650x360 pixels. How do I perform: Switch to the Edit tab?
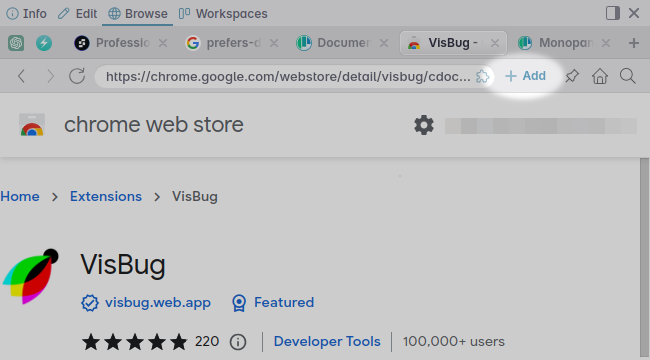tap(78, 14)
